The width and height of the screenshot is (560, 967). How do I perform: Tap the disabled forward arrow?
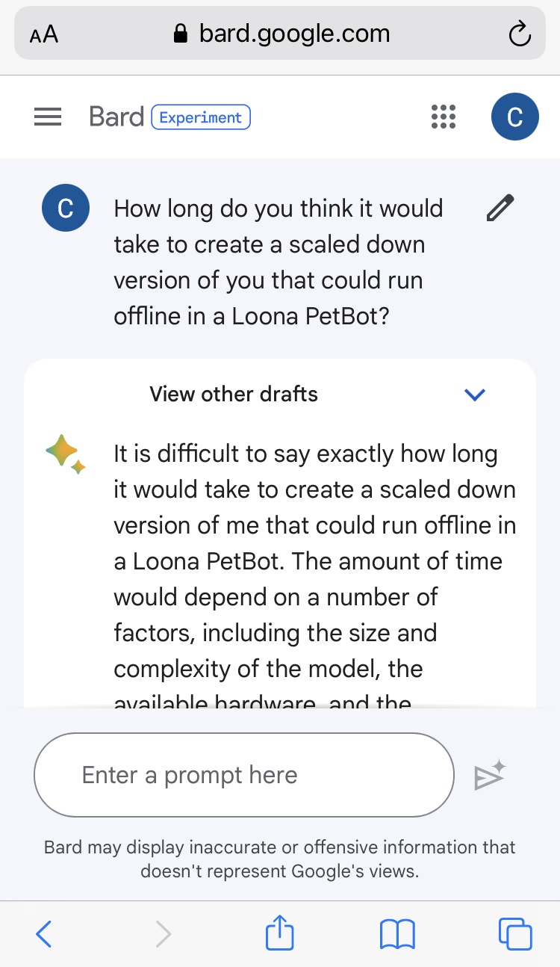pos(163,934)
